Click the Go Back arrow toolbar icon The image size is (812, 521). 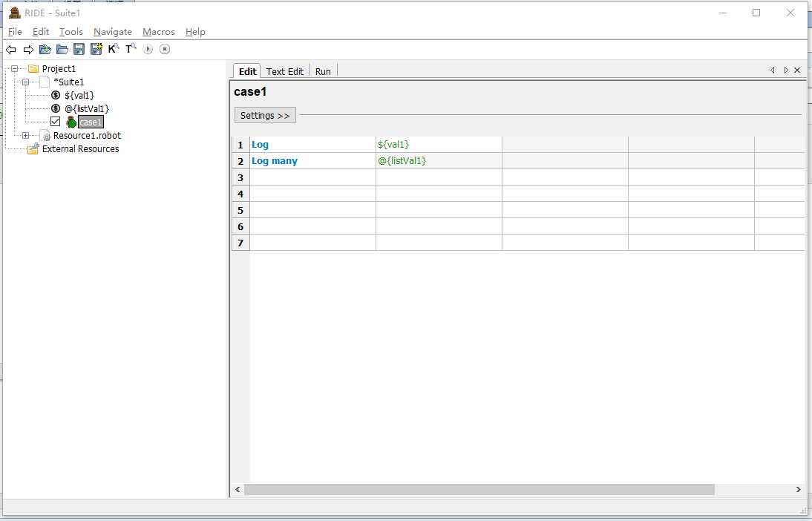pos(11,49)
